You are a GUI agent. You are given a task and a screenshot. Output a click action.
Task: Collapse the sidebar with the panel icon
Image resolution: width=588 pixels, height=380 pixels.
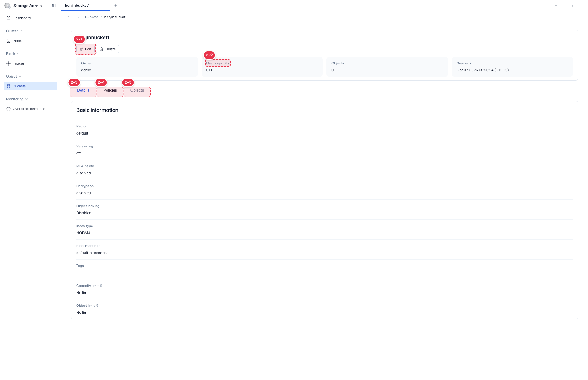(54, 6)
